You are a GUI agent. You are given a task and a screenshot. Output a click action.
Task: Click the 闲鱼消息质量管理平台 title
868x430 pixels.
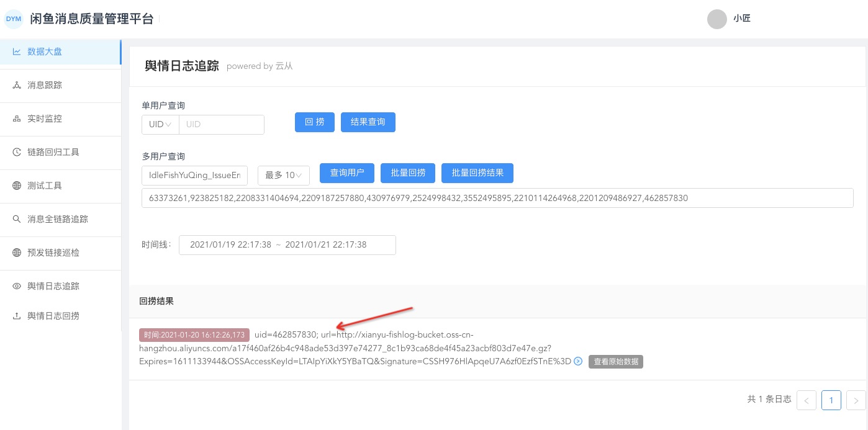point(91,19)
